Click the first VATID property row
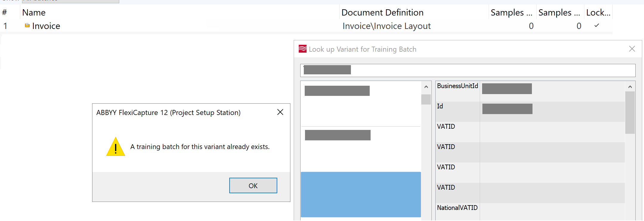Viewport: 644px width, 221px height. [530, 132]
